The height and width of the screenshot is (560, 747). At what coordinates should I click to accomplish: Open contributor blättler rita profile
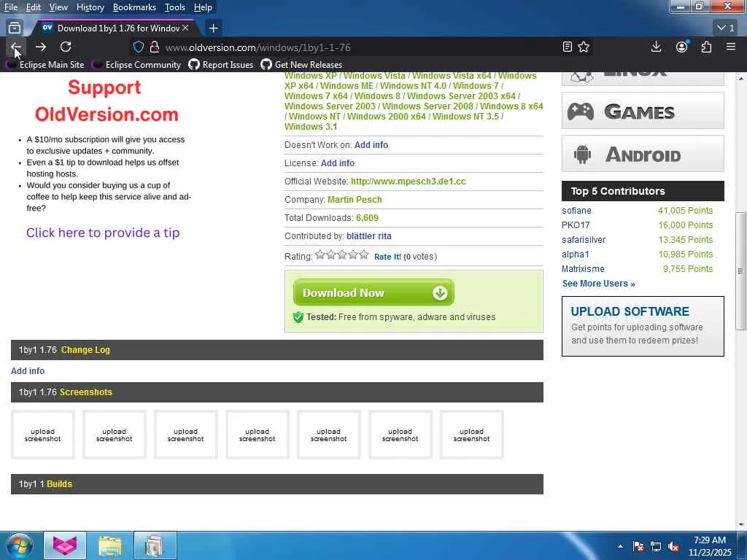coord(368,236)
